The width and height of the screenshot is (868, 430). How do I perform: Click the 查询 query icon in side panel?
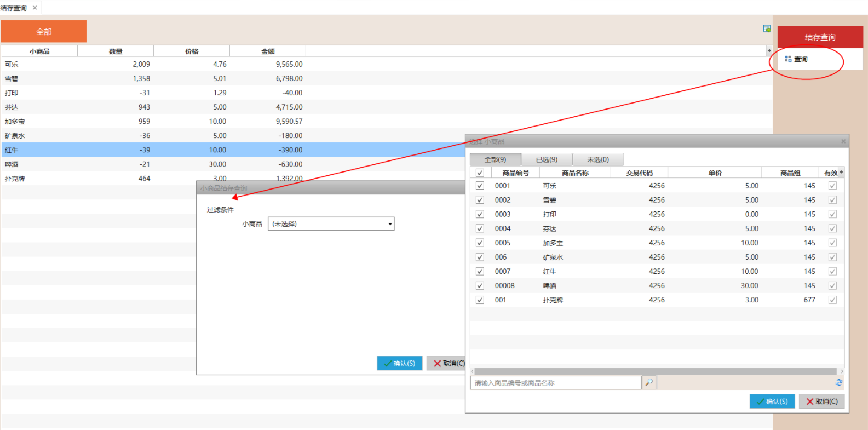(x=789, y=59)
